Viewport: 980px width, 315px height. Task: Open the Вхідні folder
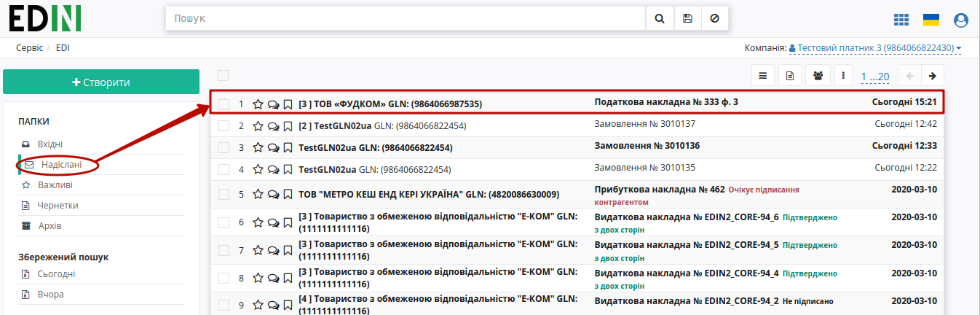50,144
